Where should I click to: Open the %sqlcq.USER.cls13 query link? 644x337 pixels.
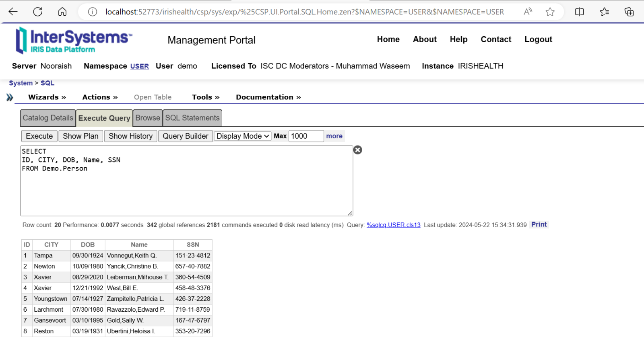pyautogui.click(x=393, y=225)
